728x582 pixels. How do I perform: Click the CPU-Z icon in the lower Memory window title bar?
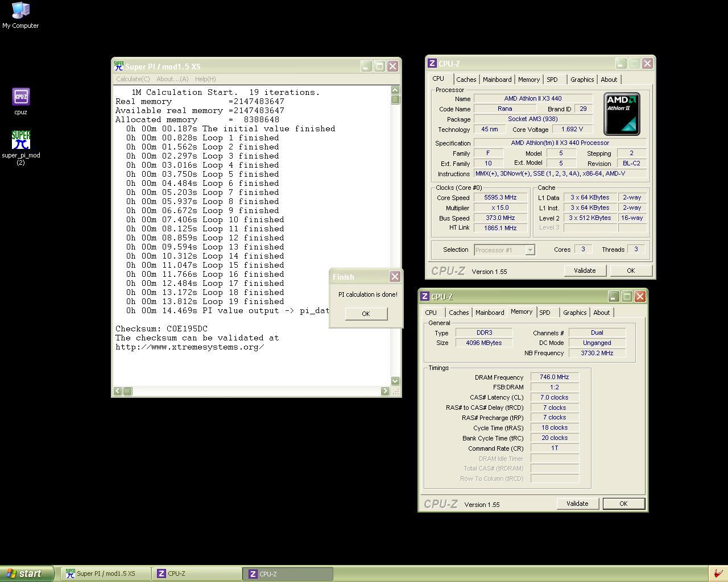point(425,297)
